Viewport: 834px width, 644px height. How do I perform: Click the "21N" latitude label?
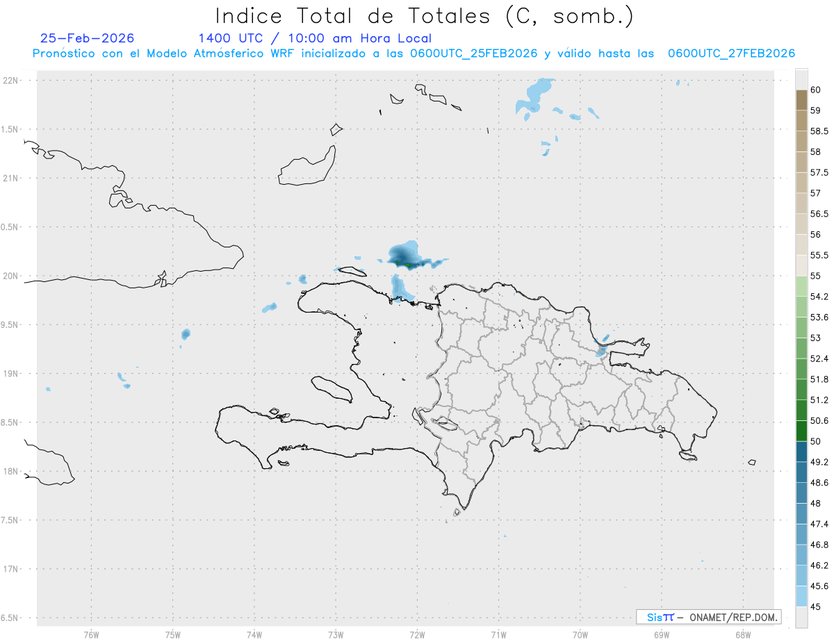12,179
